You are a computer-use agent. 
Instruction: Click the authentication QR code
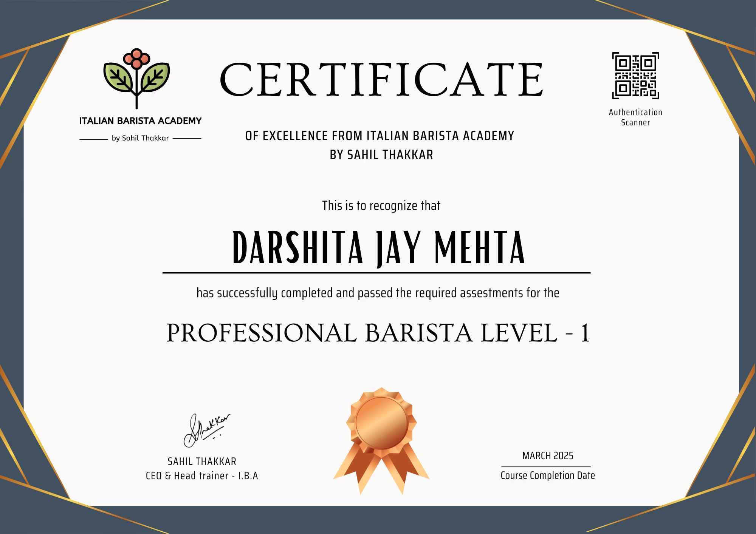tap(635, 76)
